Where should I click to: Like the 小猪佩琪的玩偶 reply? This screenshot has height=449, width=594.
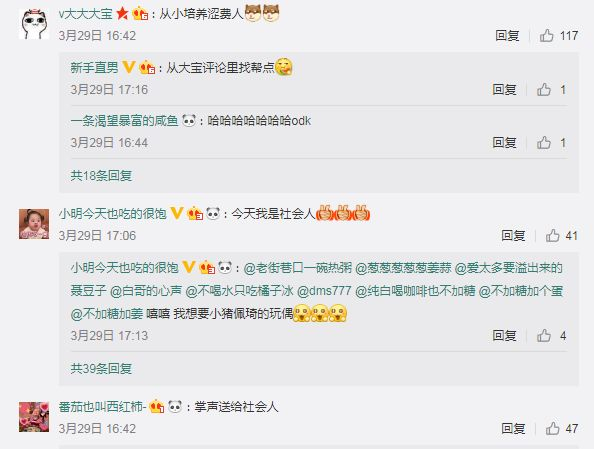(x=544, y=336)
